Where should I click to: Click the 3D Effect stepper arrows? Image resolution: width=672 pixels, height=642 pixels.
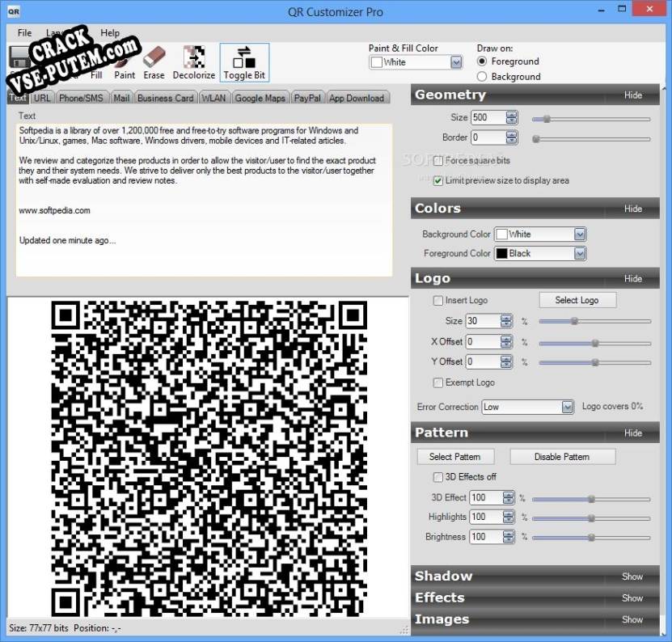[509, 497]
